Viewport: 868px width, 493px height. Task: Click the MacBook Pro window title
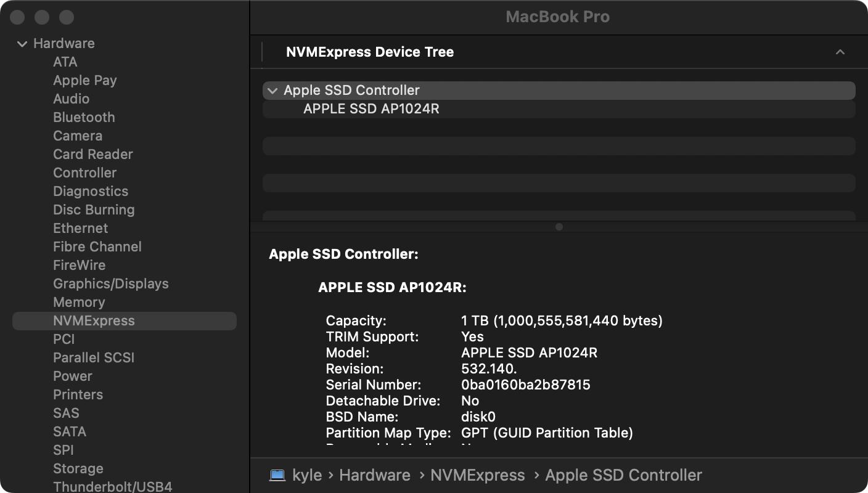click(558, 17)
